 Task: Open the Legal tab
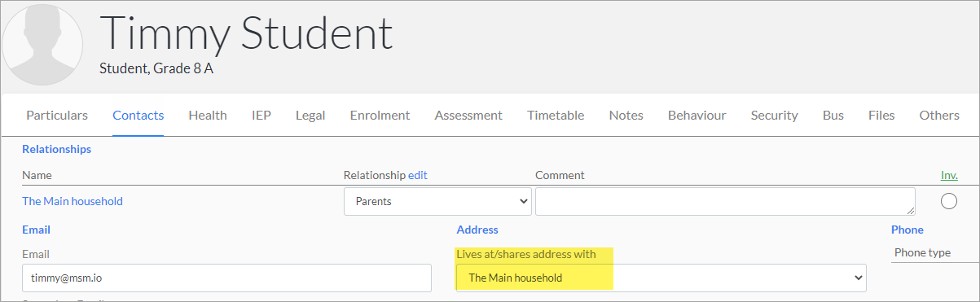tap(310, 115)
